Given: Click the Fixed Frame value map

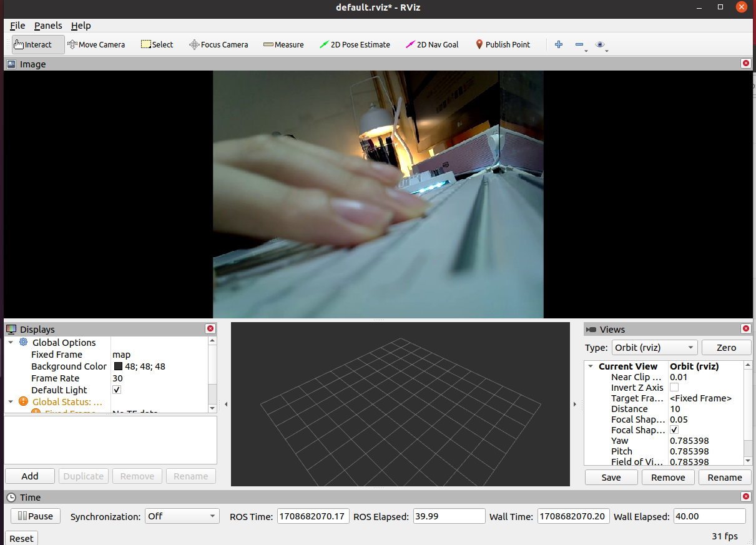Looking at the screenshot, I should 121,354.
